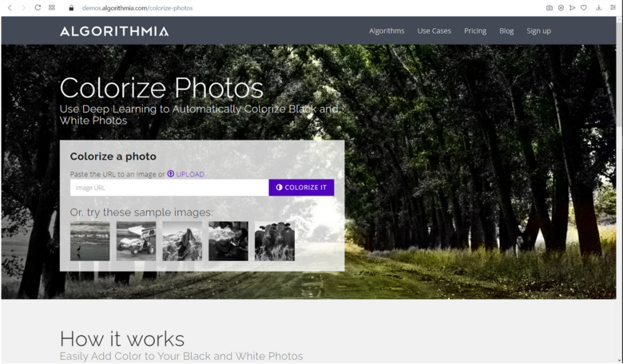
Task: Click the Algorithmia logo
Action: [114, 31]
